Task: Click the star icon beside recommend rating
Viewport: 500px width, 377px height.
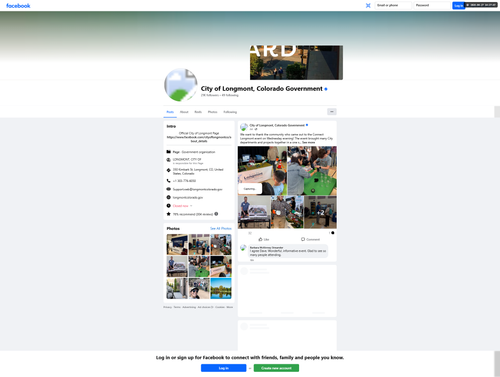Action: pyautogui.click(x=168, y=214)
